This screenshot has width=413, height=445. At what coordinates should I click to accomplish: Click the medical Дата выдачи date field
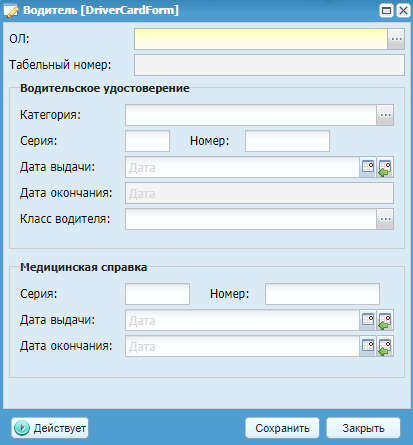tap(242, 320)
